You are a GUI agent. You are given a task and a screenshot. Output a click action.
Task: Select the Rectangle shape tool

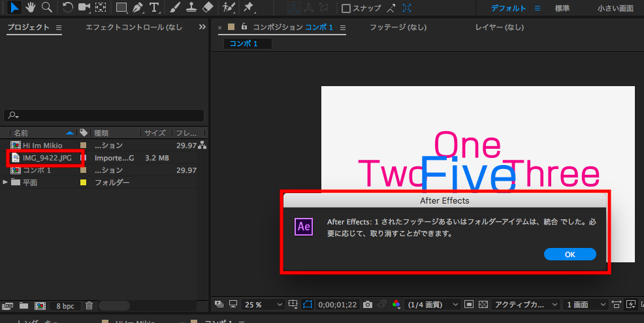click(x=121, y=7)
